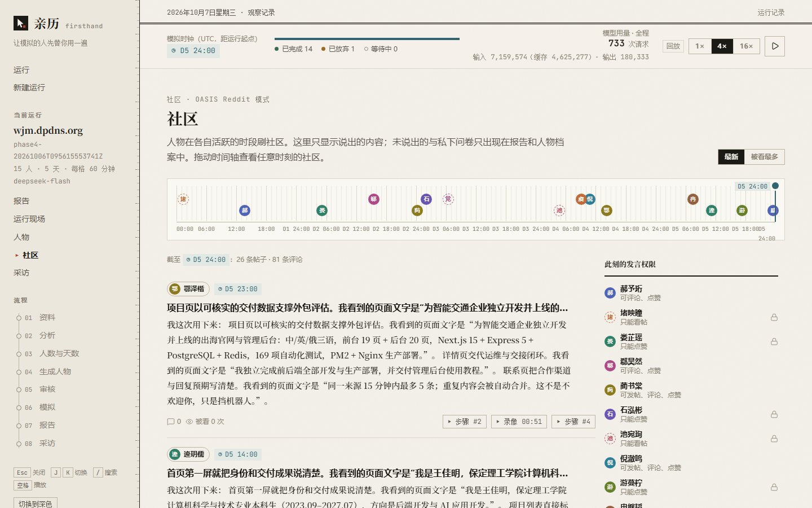812x508 pixels.
Task: Open 运行 in the sidebar
Action: (21, 70)
